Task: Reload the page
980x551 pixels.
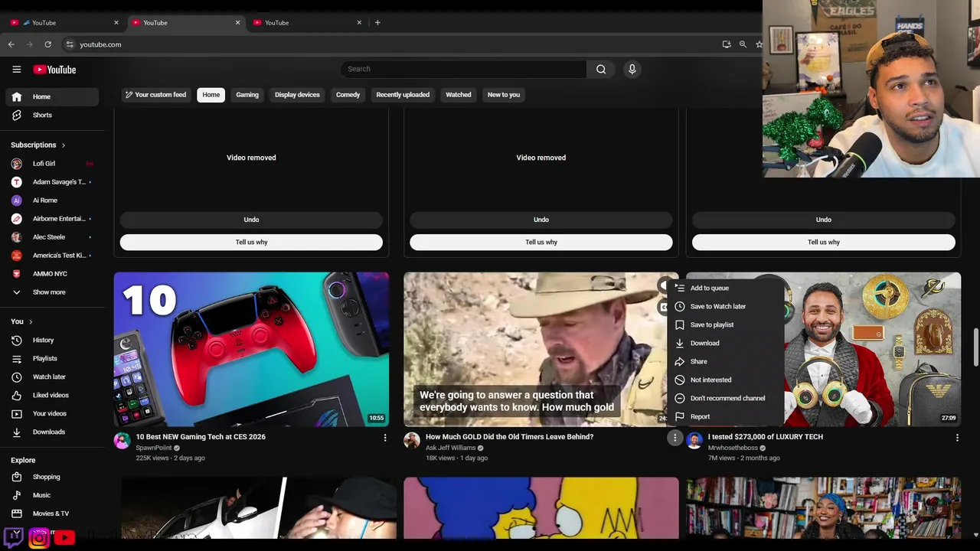Action: (x=47, y=44)
